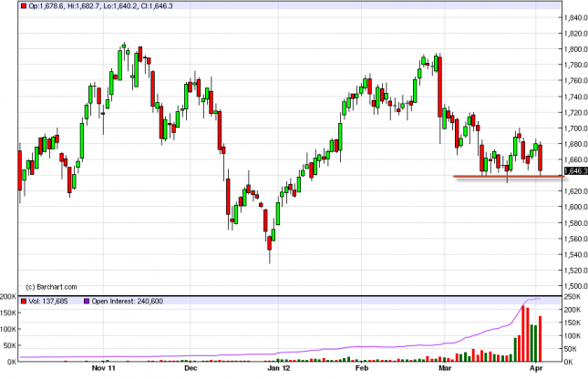
Task: Click the 'Mar' date axis label
Action: coord(445,368)
